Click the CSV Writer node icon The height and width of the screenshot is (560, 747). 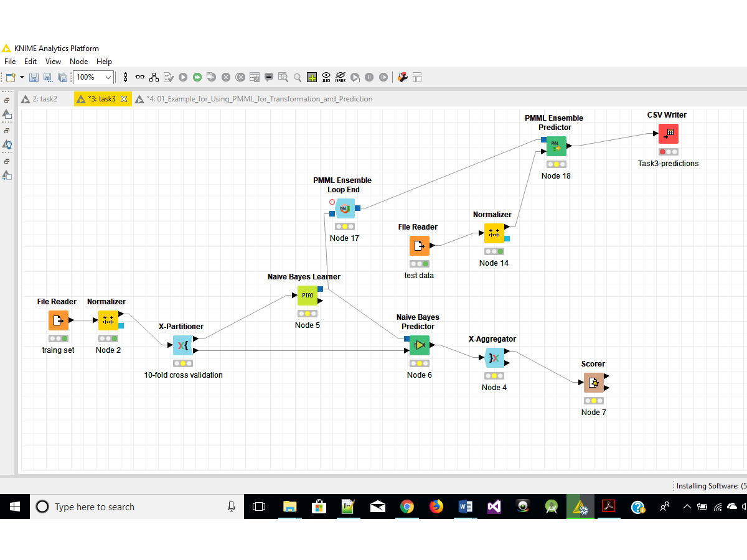669,134
